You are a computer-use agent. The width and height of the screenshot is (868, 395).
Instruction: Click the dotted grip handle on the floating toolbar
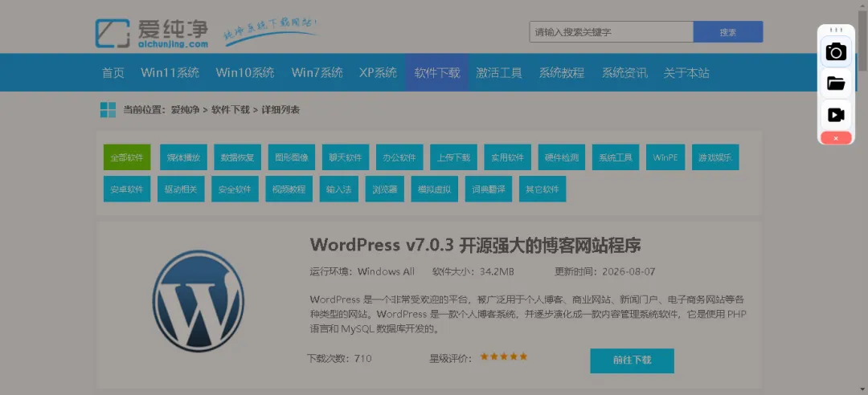coord(836,30)
